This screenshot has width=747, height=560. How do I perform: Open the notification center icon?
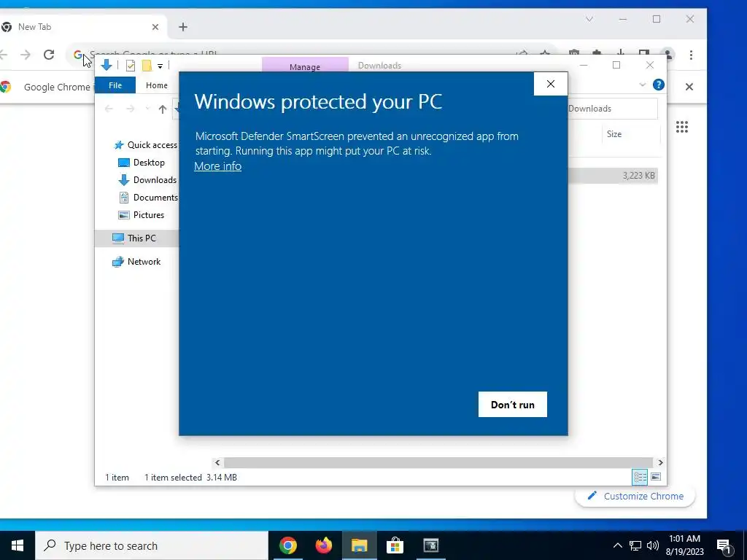(x=724, y=545)
